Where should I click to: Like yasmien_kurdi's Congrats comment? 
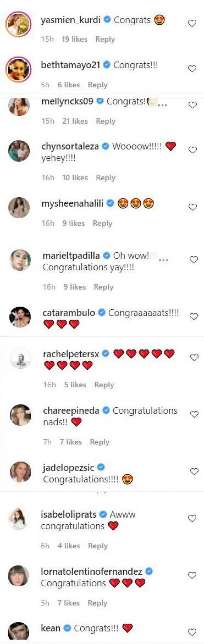click(192, 24)
